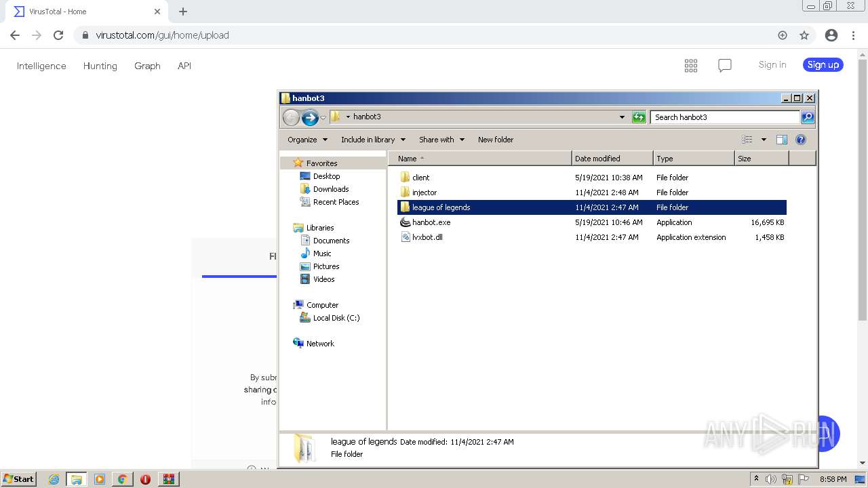This screenshot has height=488, width=868.
Task: Open Local Disk (C:) in navigation pane
Action: (336, 318)
